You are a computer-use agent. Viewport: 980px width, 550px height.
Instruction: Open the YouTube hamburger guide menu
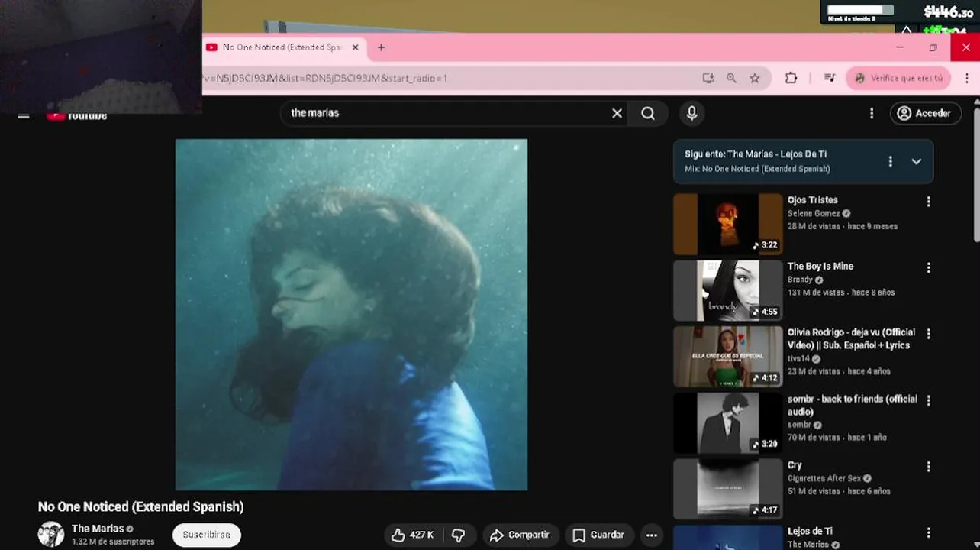point(24,116)
